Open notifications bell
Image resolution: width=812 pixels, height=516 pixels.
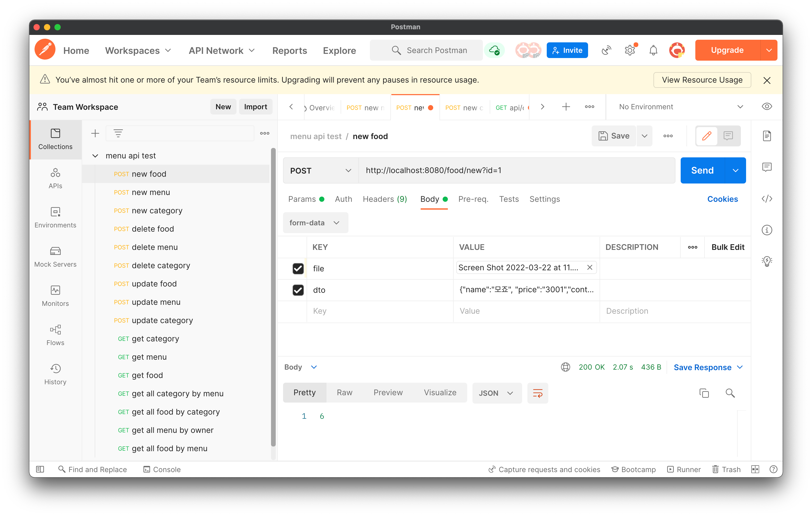(653, 50)
